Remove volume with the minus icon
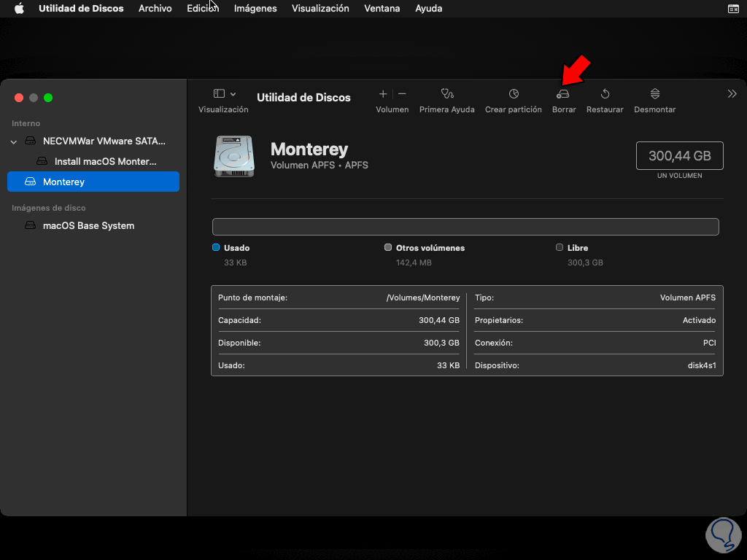The width and height of the screenshot is (747, 560). tap(402, 94)
